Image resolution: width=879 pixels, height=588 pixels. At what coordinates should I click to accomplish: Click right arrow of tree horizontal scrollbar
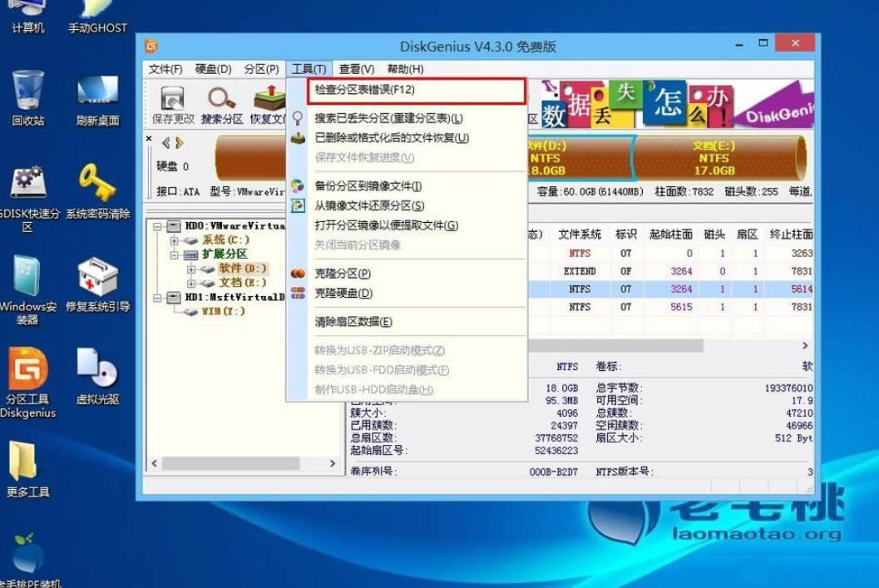(x=333, y=463)
